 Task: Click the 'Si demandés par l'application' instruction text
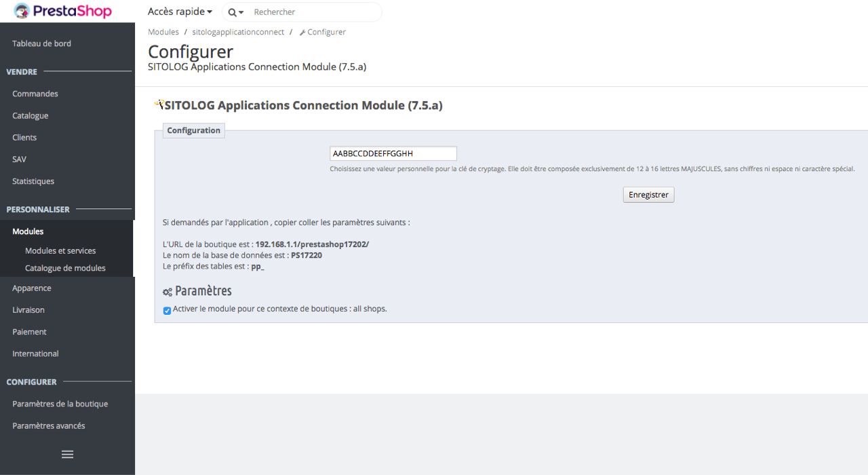(x=286, y=223)
